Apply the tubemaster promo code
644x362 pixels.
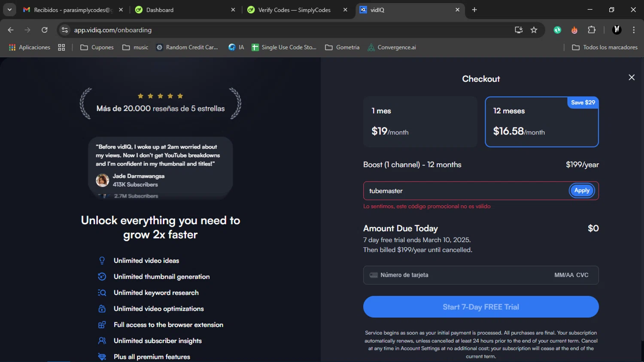pyautogui.click(x=582, y=191)
